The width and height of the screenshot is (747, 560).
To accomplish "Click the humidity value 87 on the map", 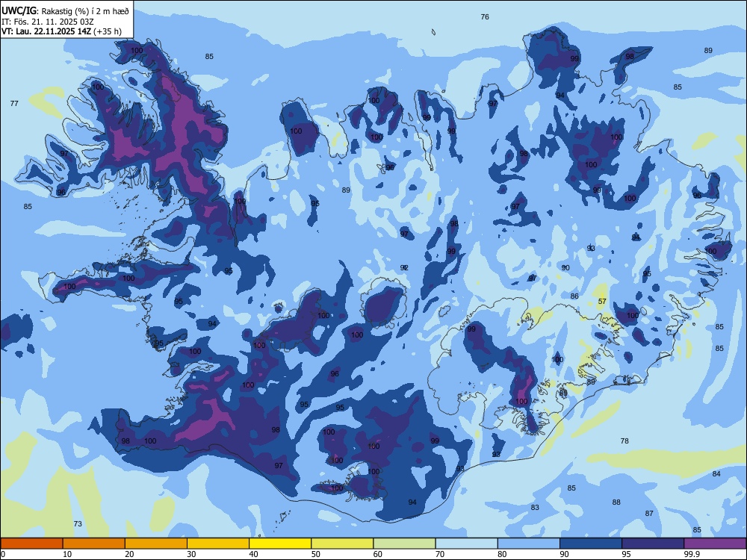I will [x=649, y=514].
